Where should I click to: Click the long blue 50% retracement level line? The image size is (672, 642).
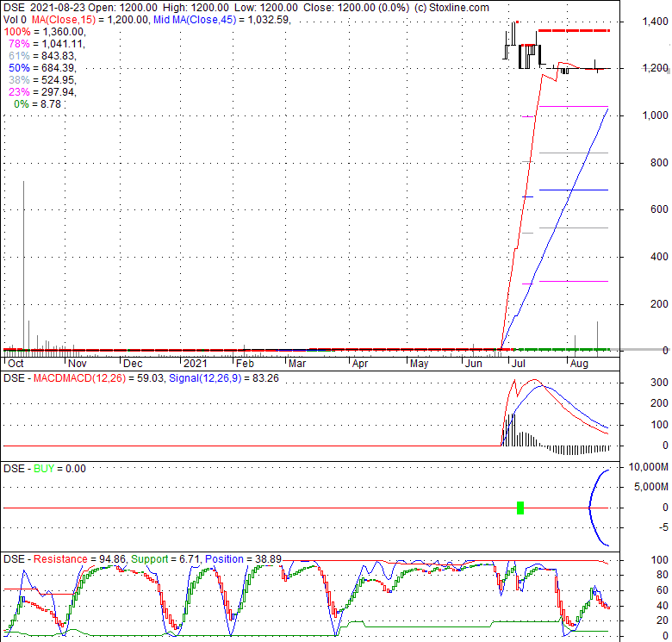point(574,190)
